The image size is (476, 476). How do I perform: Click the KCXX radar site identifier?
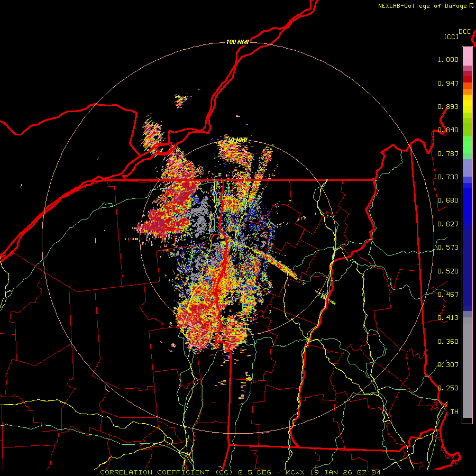tap(295, 472)
